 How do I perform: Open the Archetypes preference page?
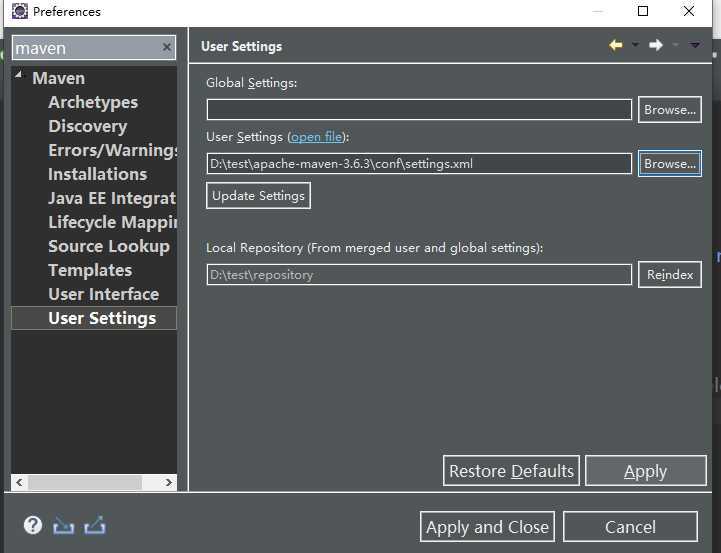click(93, 102)
